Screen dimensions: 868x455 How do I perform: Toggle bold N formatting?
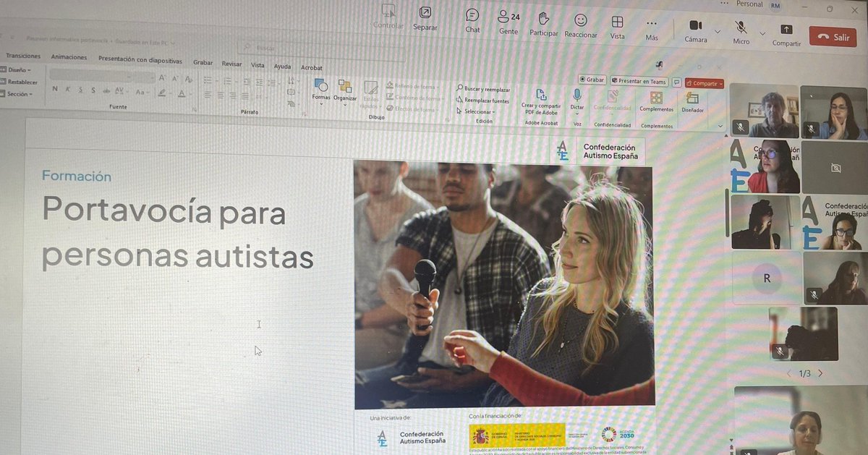point(55,89)
